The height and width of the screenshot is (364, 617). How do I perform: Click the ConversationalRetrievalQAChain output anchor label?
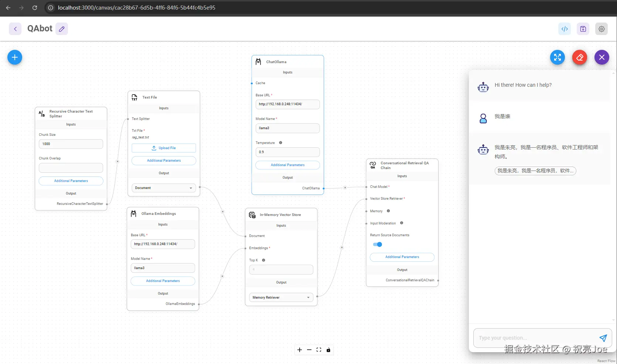(x=410, y=280)
